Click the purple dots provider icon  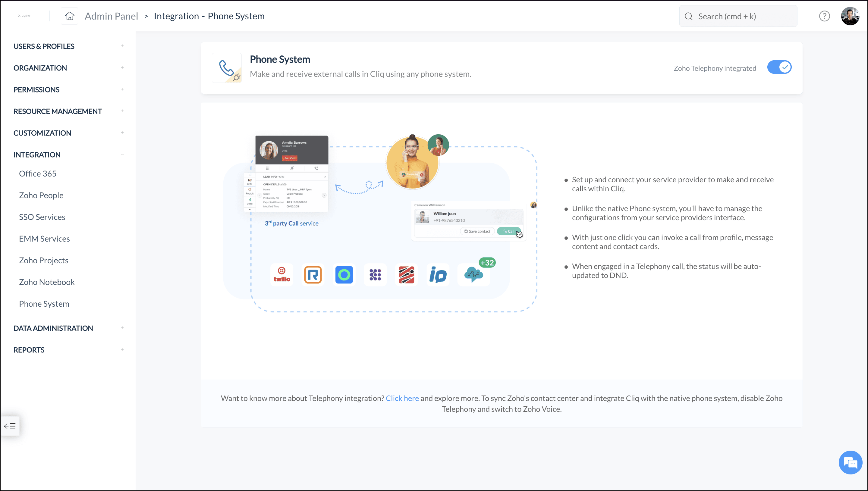point(375,275)
